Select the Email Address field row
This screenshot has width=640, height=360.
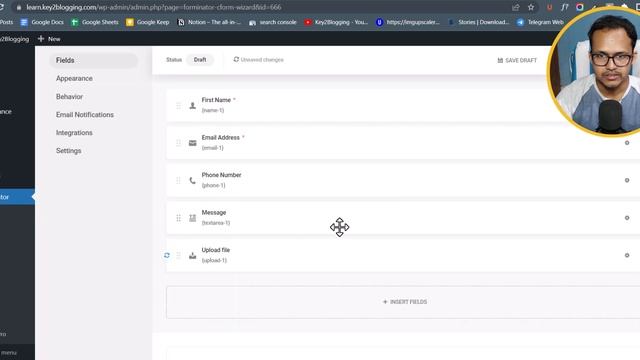click(403, 143)
